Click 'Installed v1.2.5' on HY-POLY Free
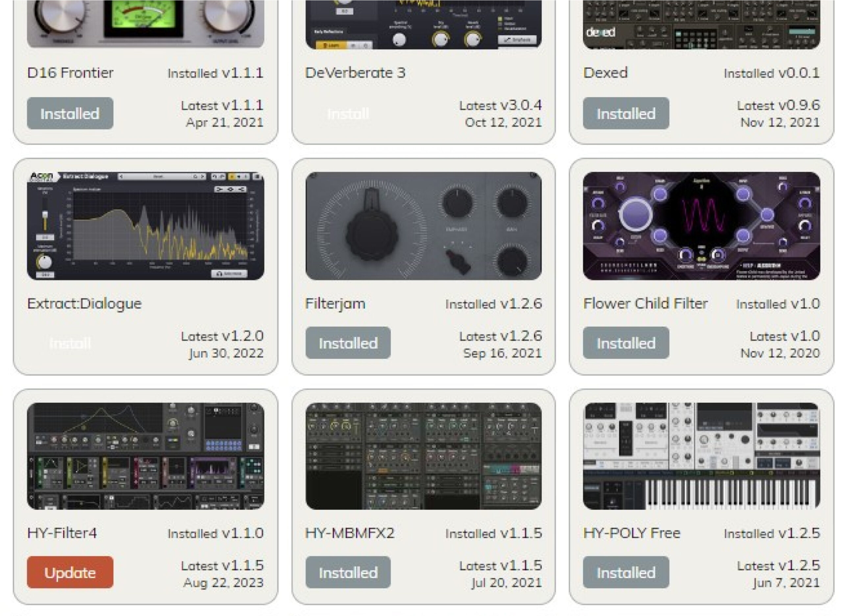This screenshot has height=616, width=842. point(772,533)
